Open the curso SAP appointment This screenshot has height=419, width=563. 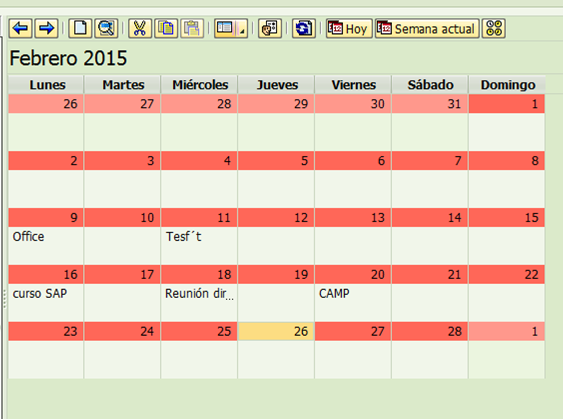pyautogui.click(x=40, y=294)
